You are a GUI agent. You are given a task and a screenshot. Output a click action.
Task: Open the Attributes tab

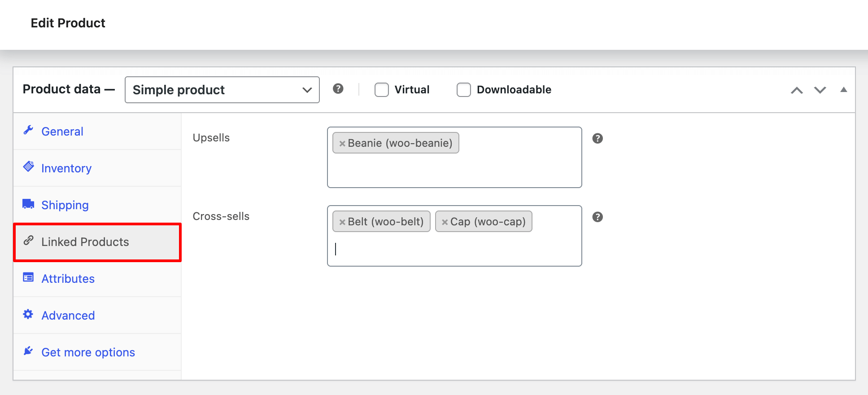(x=97, y=279)
